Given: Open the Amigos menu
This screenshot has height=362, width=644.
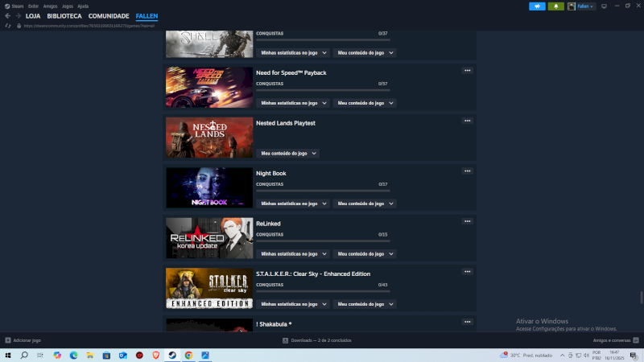Looking at the screenshot, I should (50, 6).
